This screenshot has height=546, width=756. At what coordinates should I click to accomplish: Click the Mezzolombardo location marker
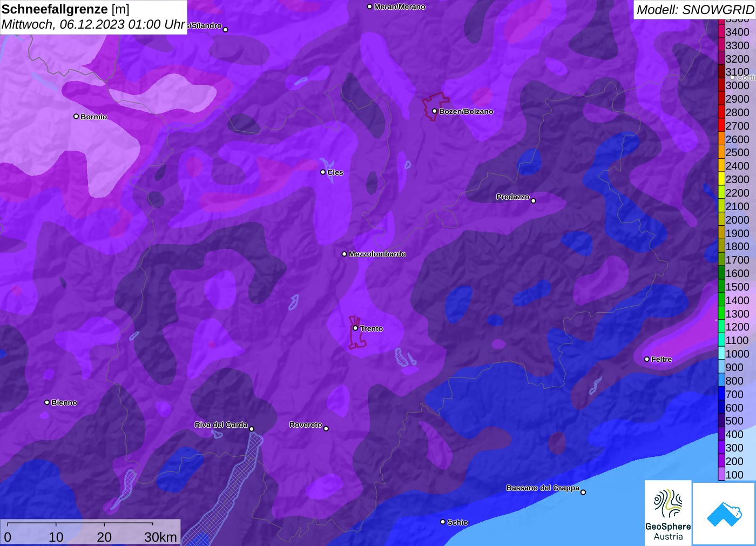345,253
